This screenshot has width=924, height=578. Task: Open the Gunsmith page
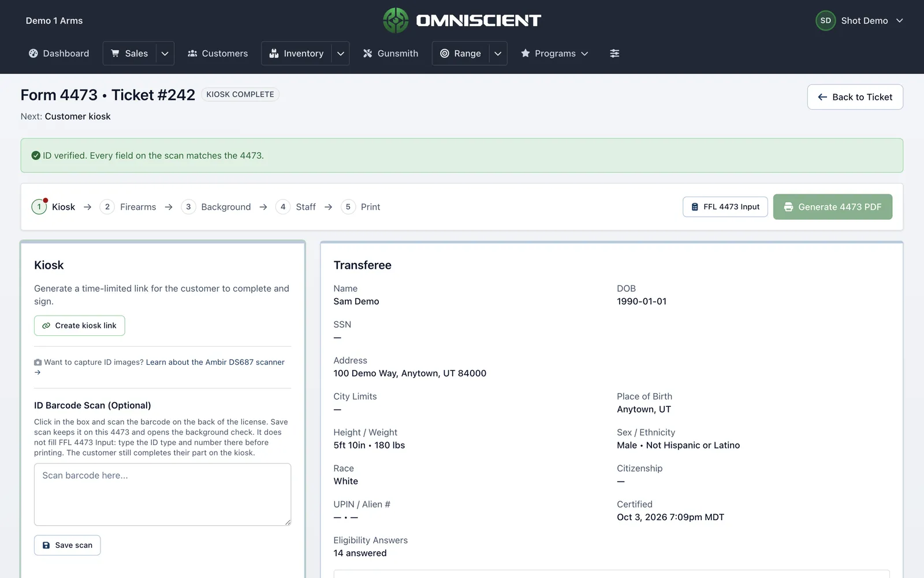390,53
